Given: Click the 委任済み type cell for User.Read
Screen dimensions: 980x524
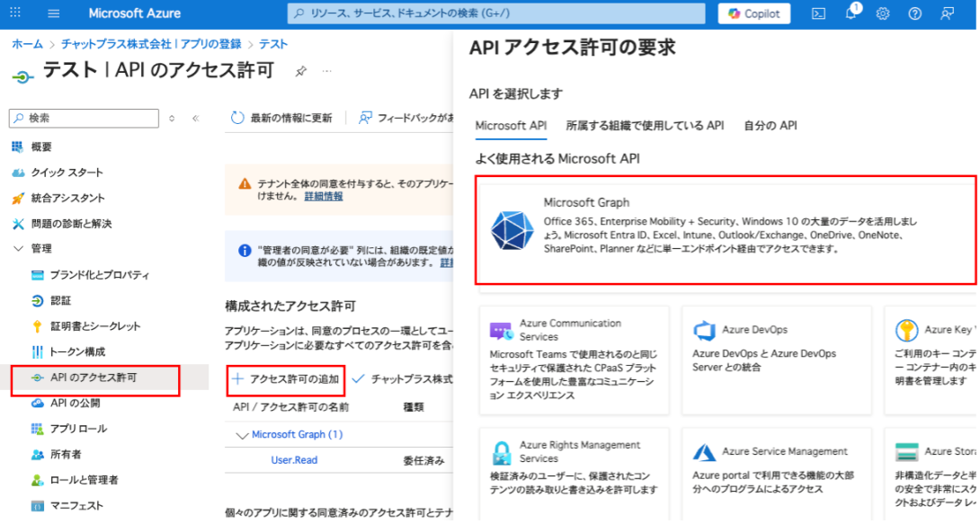Looking at the screenshot, I should tap(423, 461).
